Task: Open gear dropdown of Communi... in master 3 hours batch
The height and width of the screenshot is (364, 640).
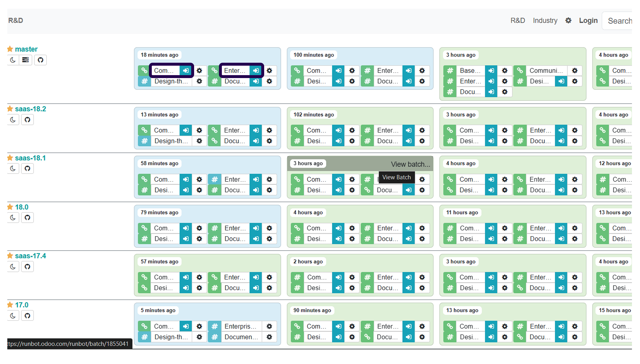Action: coord(575,71)
